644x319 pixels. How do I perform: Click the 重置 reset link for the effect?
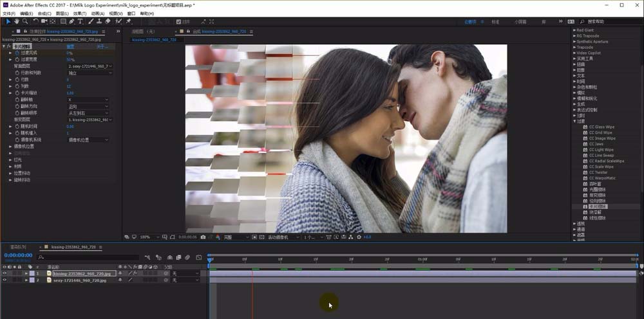point(70,46)
